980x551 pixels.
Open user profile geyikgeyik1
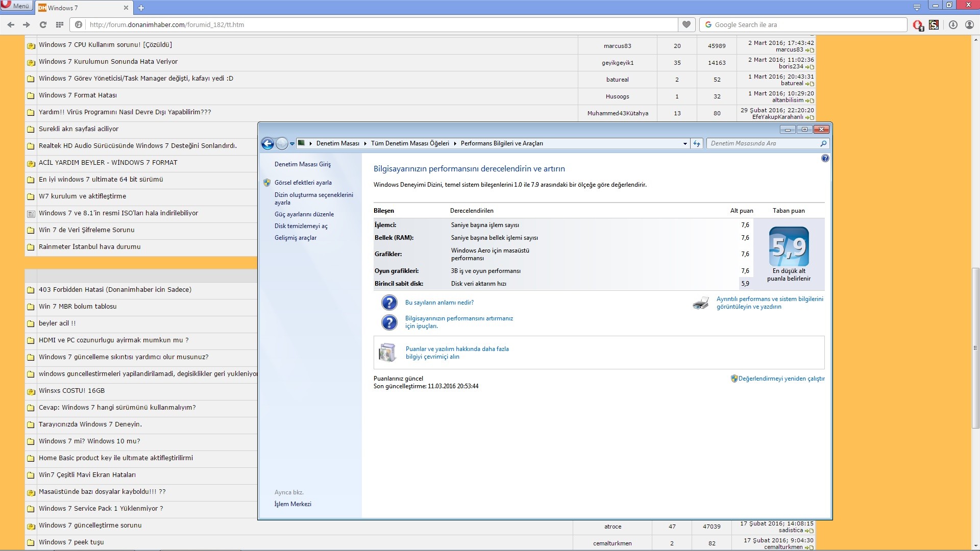[x=617, y=63]
